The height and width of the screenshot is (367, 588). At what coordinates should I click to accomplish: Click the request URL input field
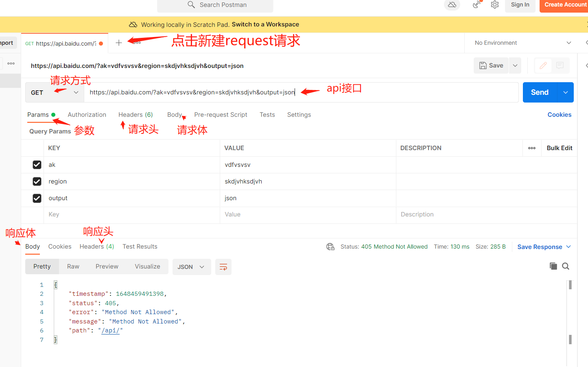click(x=301, y=92)
